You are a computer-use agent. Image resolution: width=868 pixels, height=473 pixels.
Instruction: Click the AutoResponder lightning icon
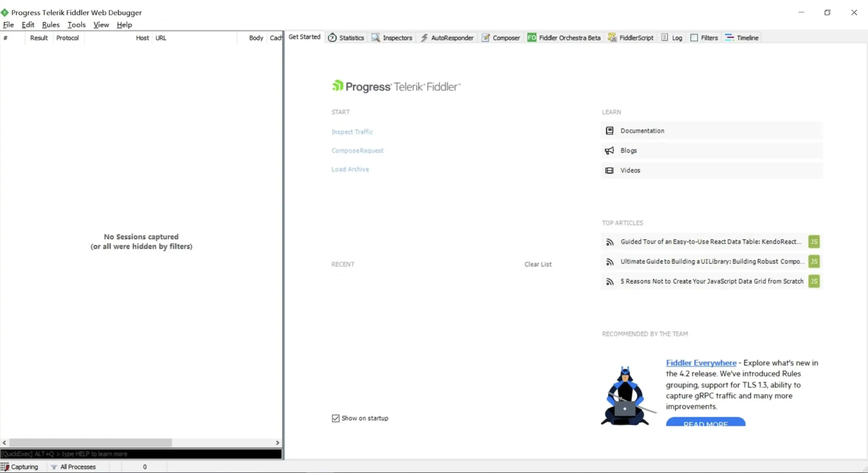pyautogui.click(x=424, y=38)
